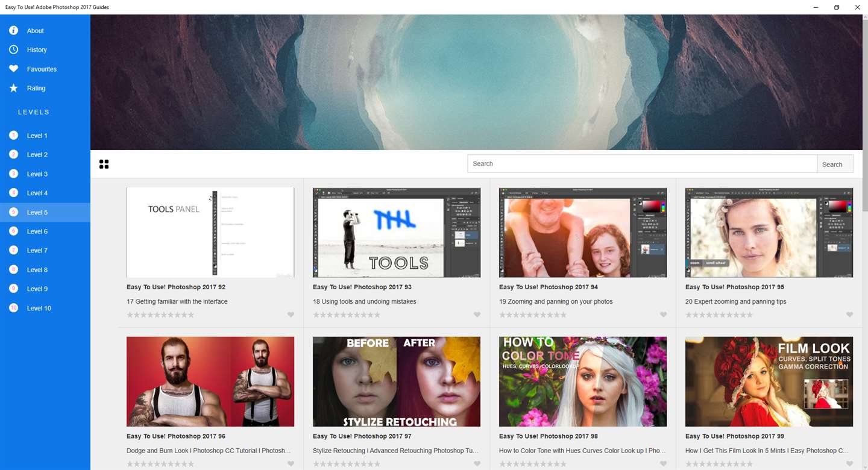Image resolution: width=868 pixels, height=470 pixels.
Task: Click the Search button
Action: tap(835, 164)
